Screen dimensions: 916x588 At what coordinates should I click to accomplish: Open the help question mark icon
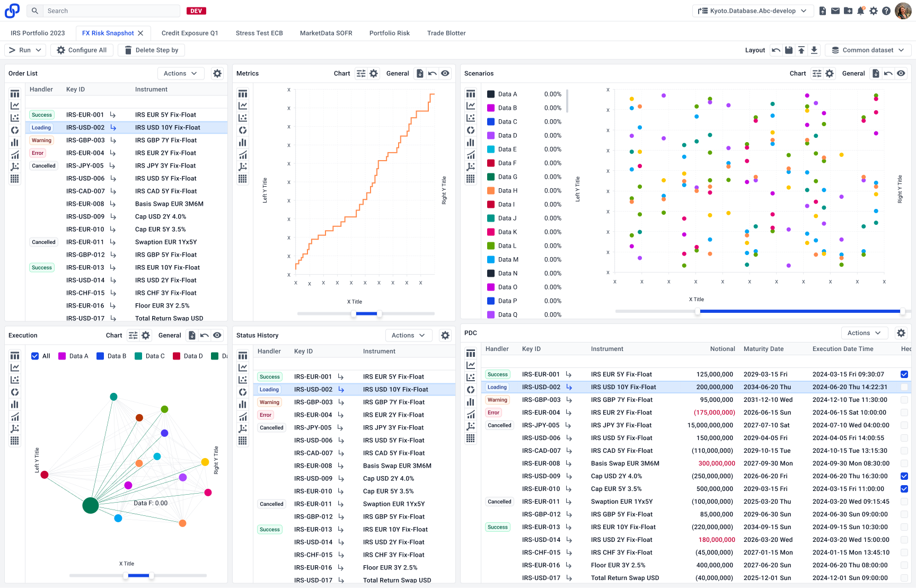tap(886, 11)
